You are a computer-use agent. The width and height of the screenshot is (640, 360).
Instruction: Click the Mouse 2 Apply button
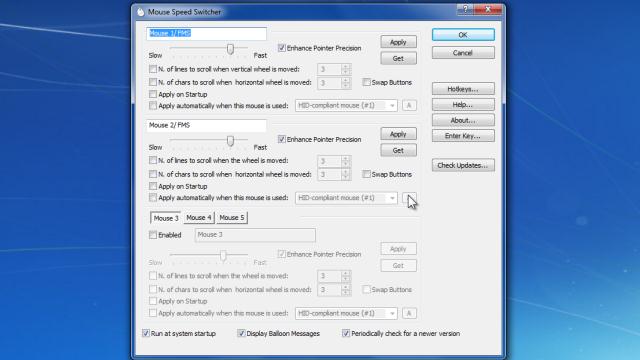[x=398, y=134]
